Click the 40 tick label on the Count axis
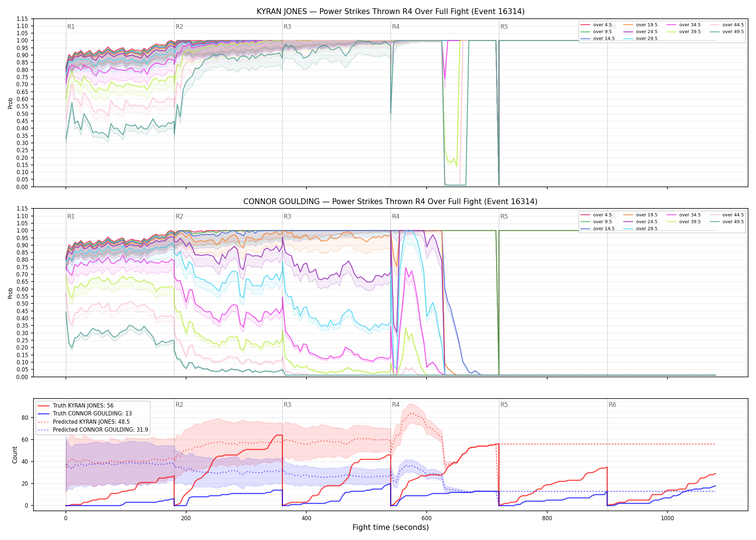 click(x=25, y=462)
